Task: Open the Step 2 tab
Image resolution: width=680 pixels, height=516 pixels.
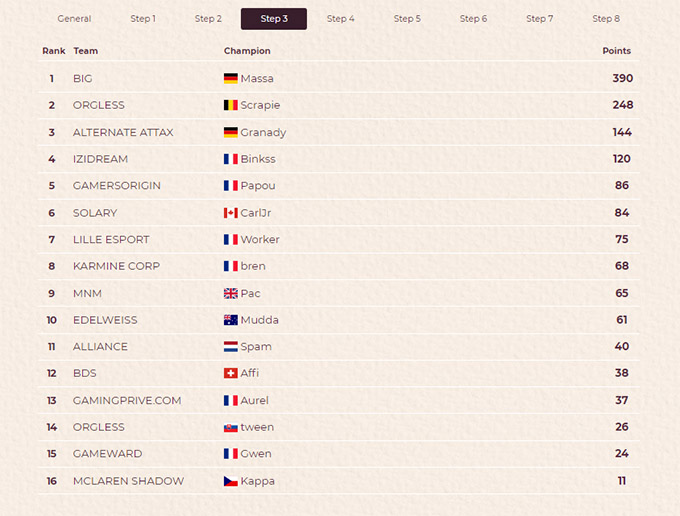Action: (208, 19)
